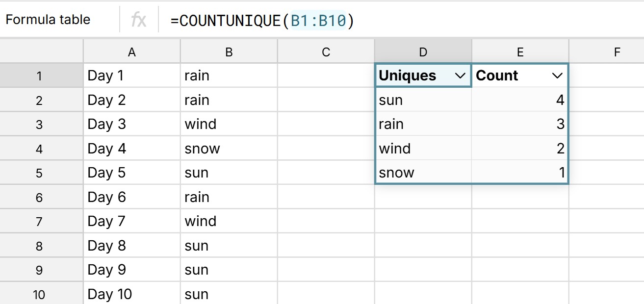Click the wind cell in Uniques table
This screenshot has height=304, width=644.
pyautogui.click(x=423, y=149)
